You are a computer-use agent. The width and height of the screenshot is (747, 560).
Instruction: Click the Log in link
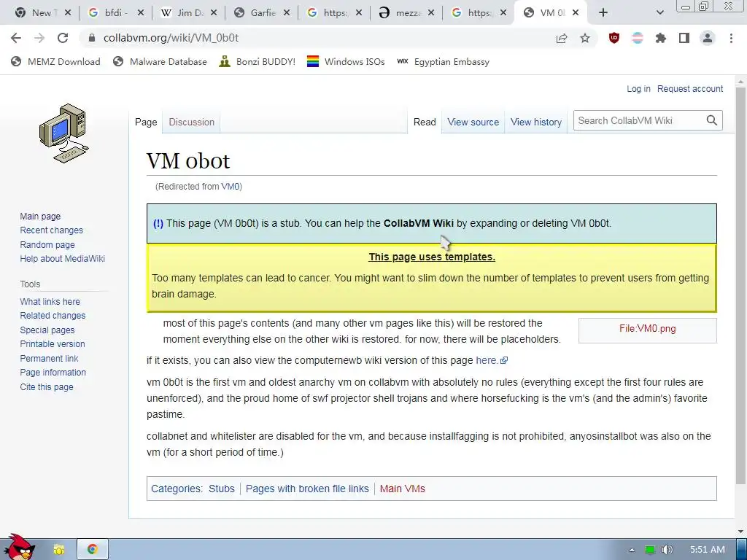(638, 88)
